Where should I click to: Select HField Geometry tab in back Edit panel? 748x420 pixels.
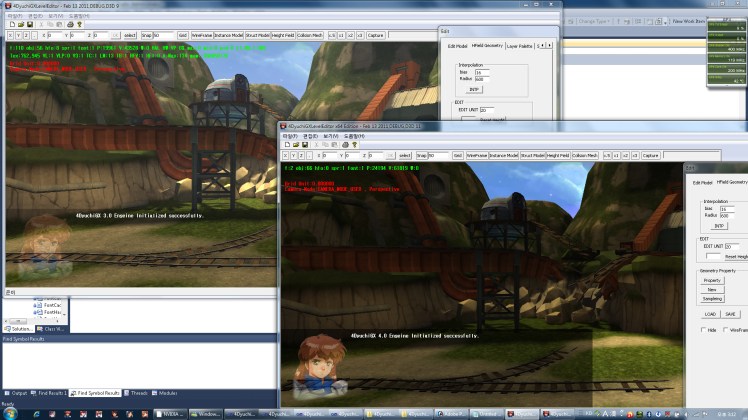487,45
